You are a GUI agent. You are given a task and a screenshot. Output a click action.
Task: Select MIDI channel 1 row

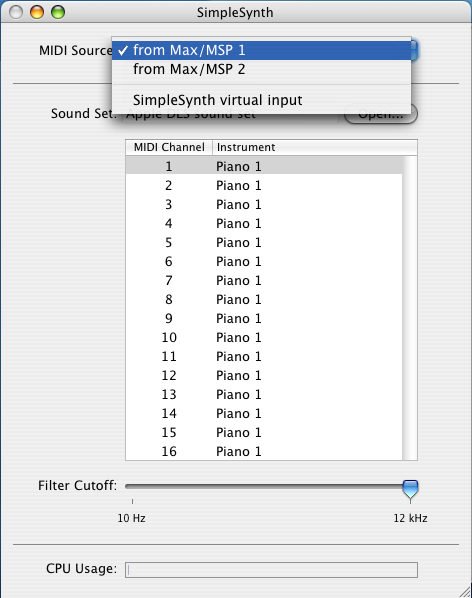point(264,166)
